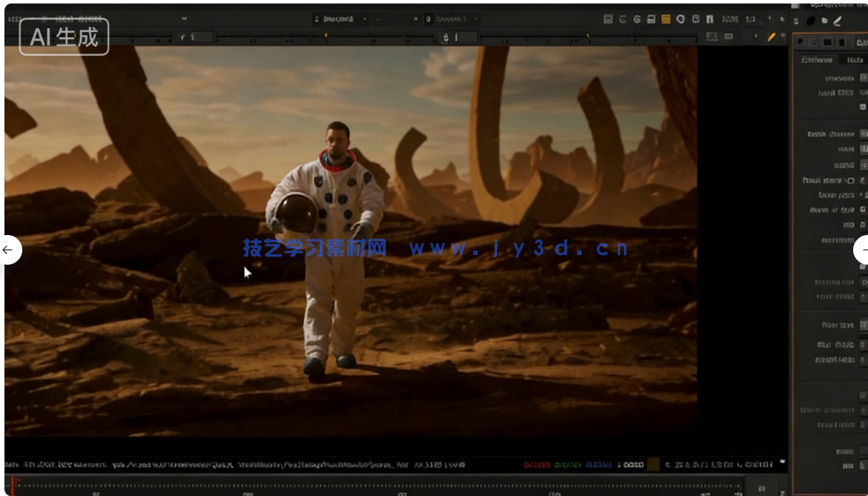Click the first icon in top-right viewer toolbar group
868x496 pixels.
click(x=608, y=19)
